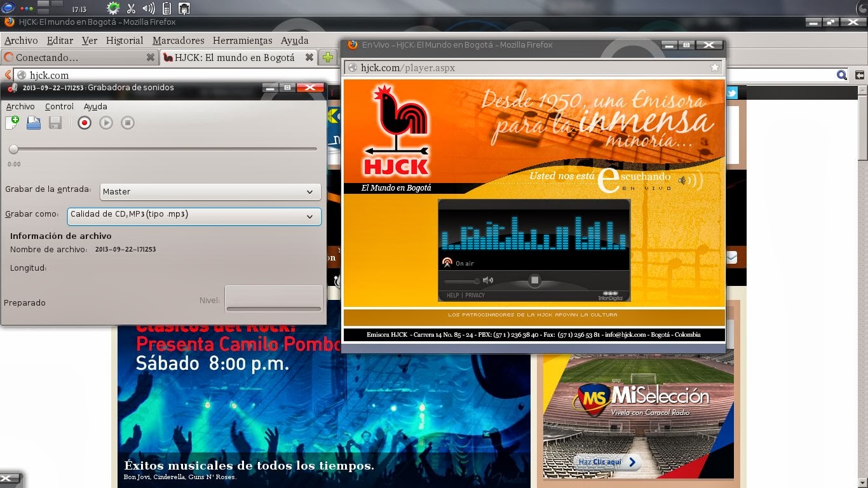Click the TritonDigital logo in the player
The height and width of the screenshot is (488, 868).
(611, 295)
